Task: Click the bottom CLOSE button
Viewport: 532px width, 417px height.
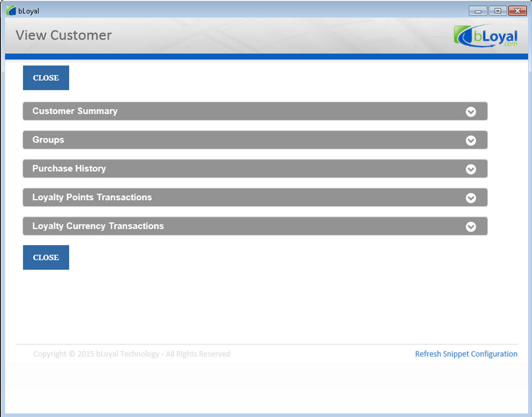Action: (x=46, y=257)
